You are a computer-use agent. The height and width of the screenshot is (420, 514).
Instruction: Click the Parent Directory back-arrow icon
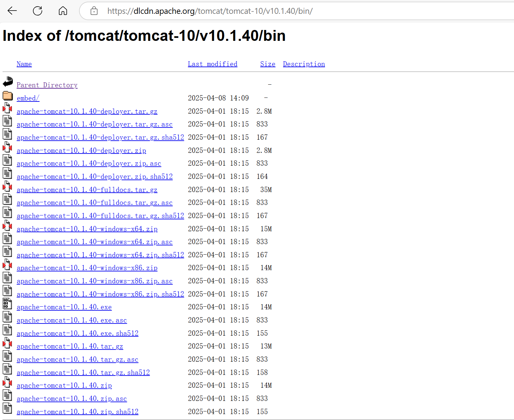pos(8,81)
